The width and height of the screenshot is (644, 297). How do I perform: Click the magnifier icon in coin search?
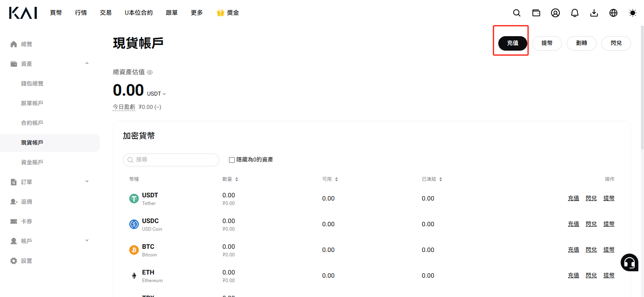[130, 160]
